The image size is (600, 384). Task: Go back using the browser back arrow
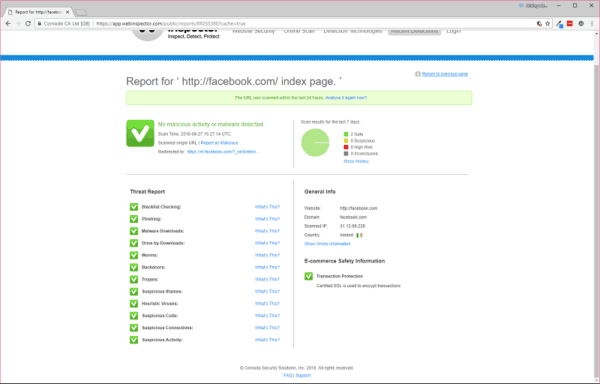coord(8,24)
